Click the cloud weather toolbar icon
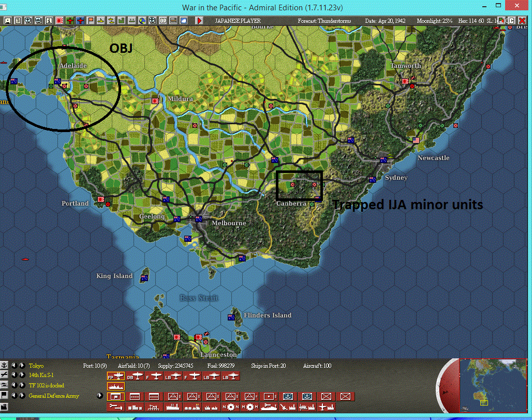 184,21
